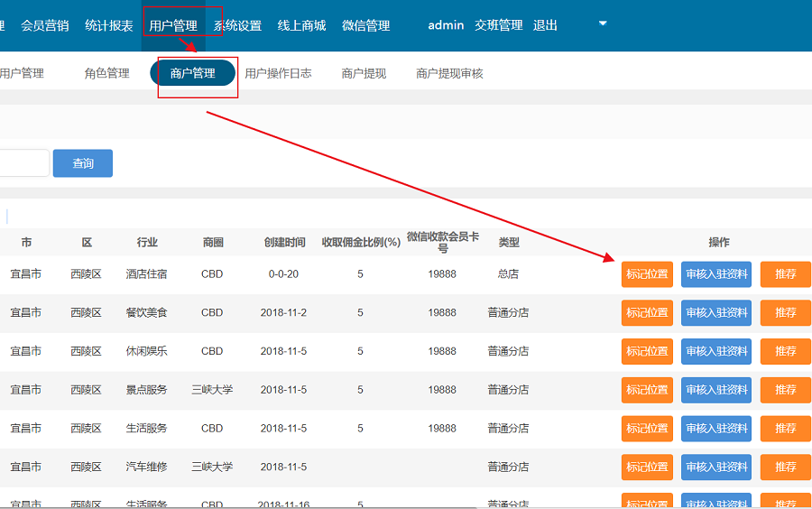Open the 会员营销 top menu
Image resolution: width=812 pixels, height=509 pixels.
(45, 25)
